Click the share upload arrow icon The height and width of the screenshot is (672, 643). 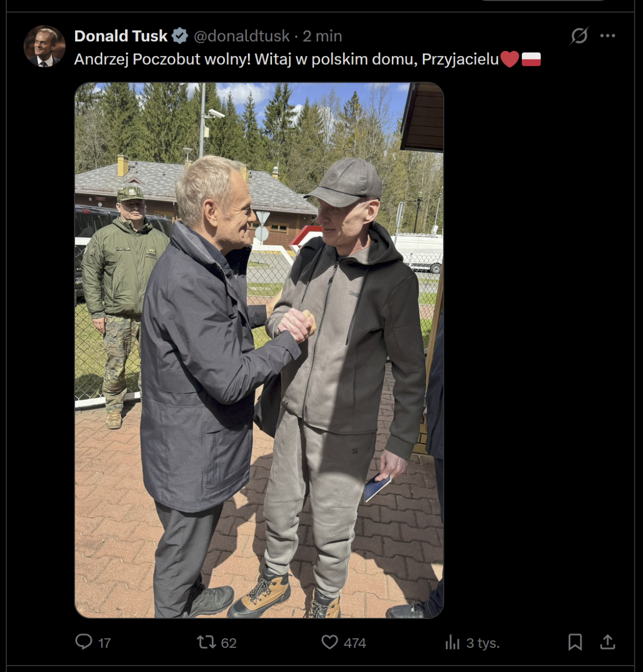(608, 641)
